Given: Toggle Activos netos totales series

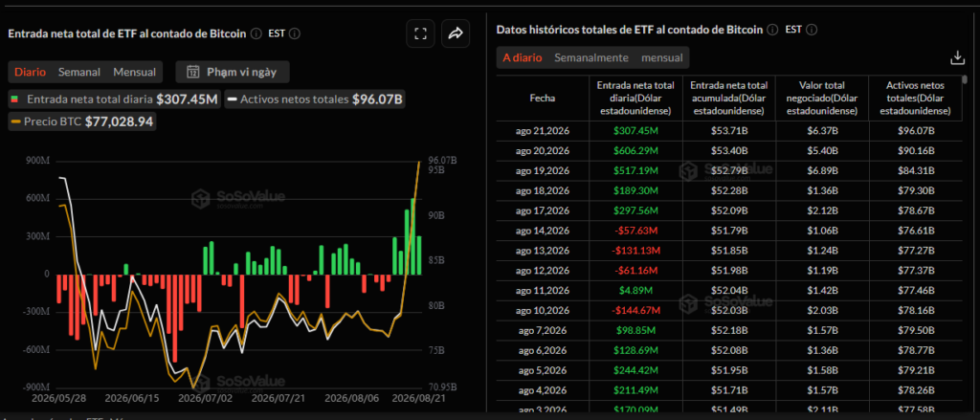Looking at the screenshot, I should click(x=314, y=99).
